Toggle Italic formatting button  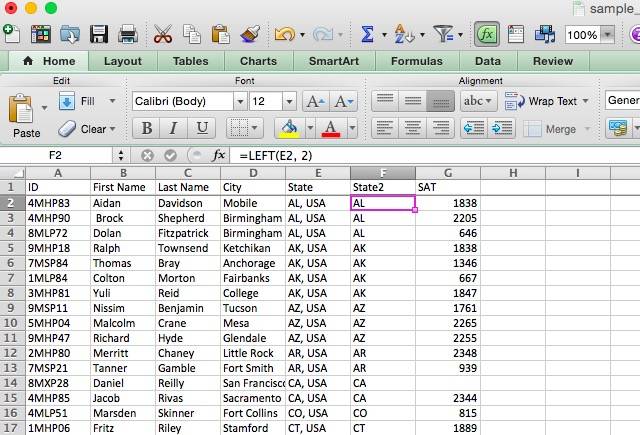point(173,129)
